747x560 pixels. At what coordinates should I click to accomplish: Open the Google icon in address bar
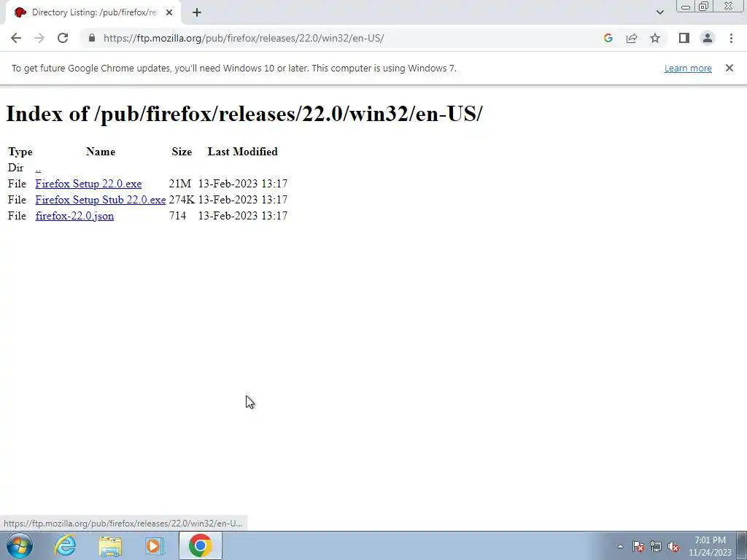(608, 38)
